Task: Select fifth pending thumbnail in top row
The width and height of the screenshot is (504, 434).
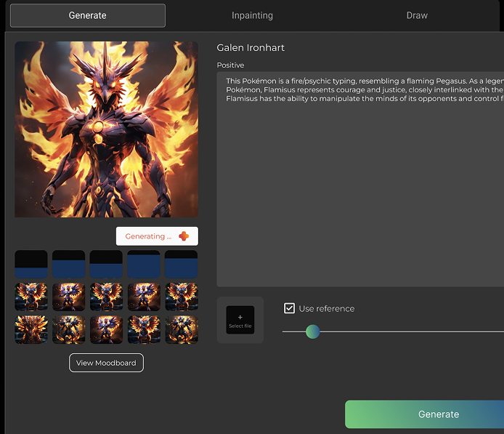Action: click(x=182, y=264)
